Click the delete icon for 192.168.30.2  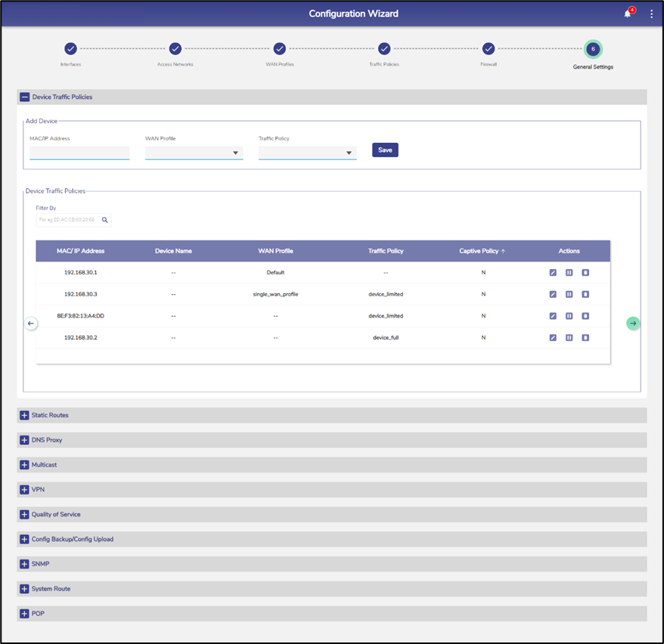[585, 338]
